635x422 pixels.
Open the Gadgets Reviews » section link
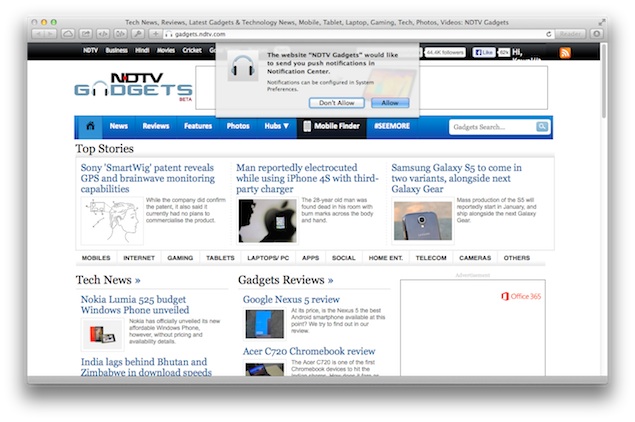[x=286, y=280]
